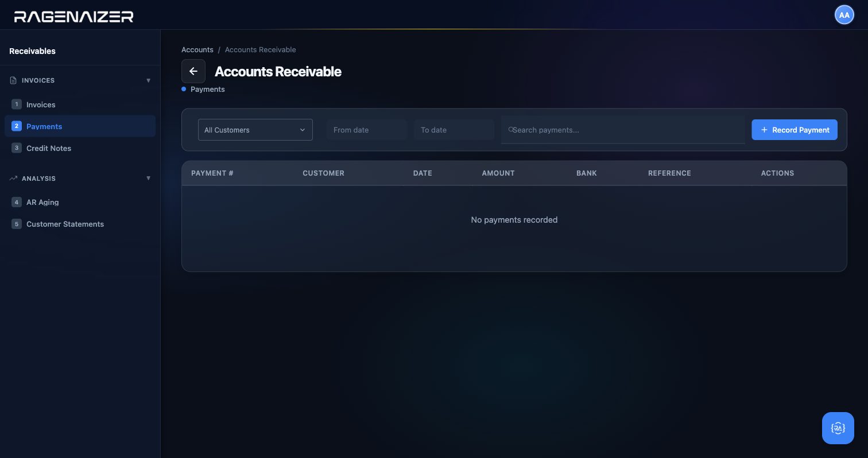Click number badge 2 beside Payments

pyautogui.click(x=17, y=126)
